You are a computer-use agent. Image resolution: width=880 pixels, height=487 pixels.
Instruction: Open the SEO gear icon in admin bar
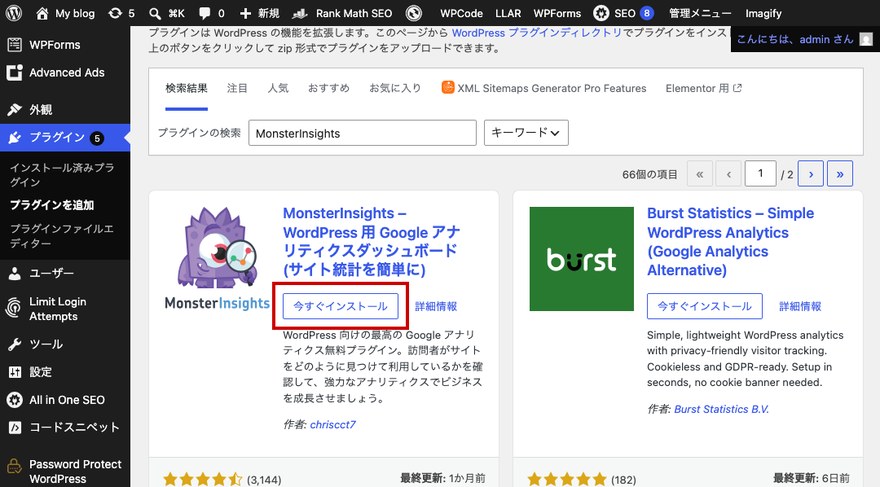pos(601,13)
